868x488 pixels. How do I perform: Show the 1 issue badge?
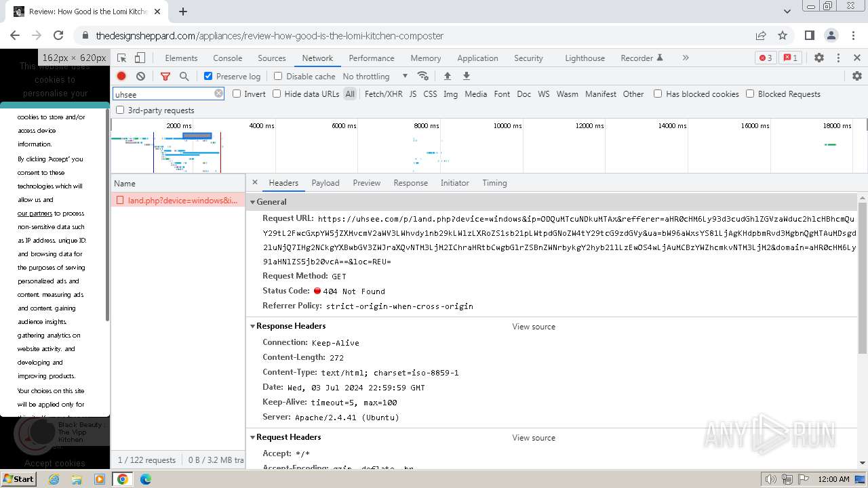(x=791, y=58)
